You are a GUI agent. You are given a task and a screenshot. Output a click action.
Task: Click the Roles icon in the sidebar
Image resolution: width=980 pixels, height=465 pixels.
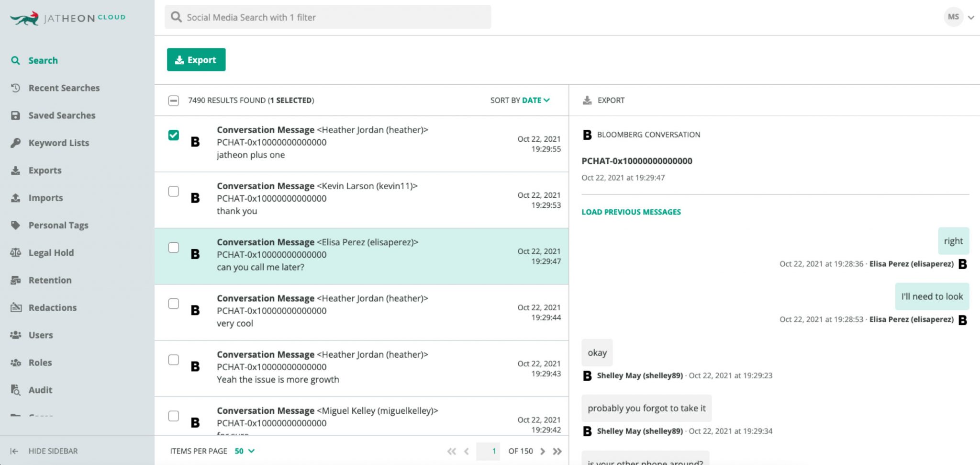click(15, 363)
